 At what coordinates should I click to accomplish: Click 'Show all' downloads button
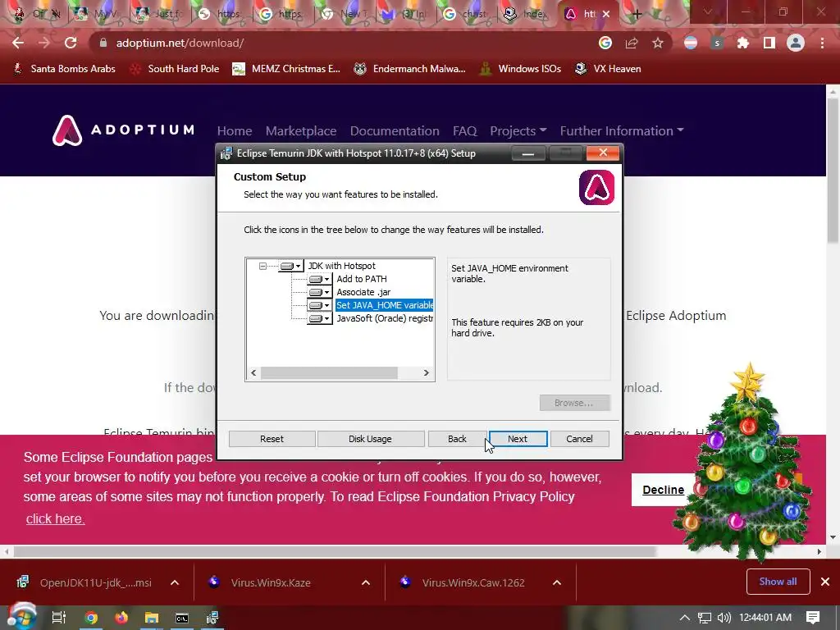(x=778, y=582)
